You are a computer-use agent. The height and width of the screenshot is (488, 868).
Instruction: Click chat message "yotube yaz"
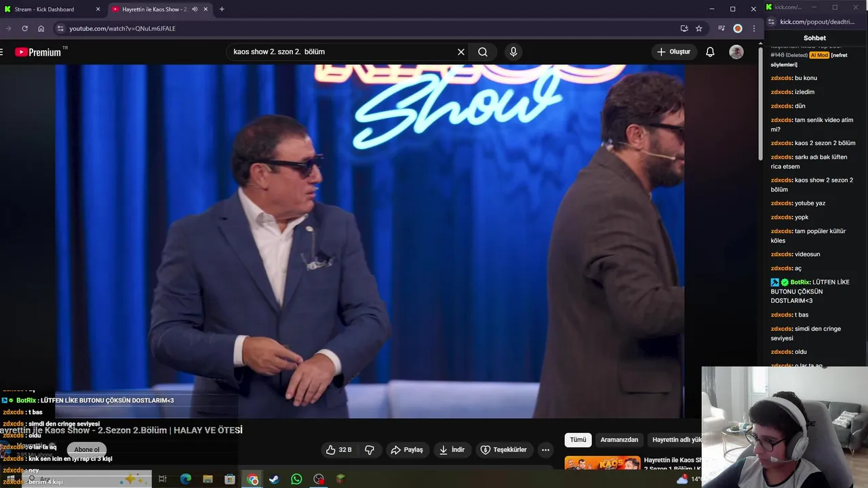[810, 203]
